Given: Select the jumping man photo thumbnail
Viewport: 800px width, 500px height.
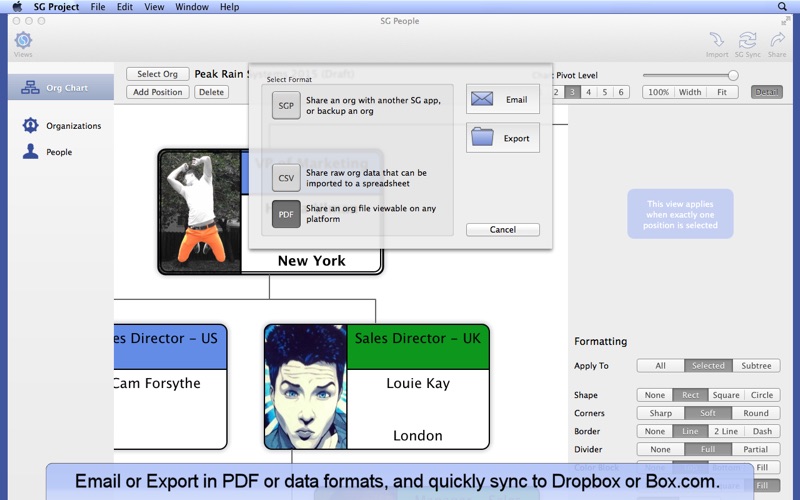Looking at the screenshot, I should (x=200, y=212).
